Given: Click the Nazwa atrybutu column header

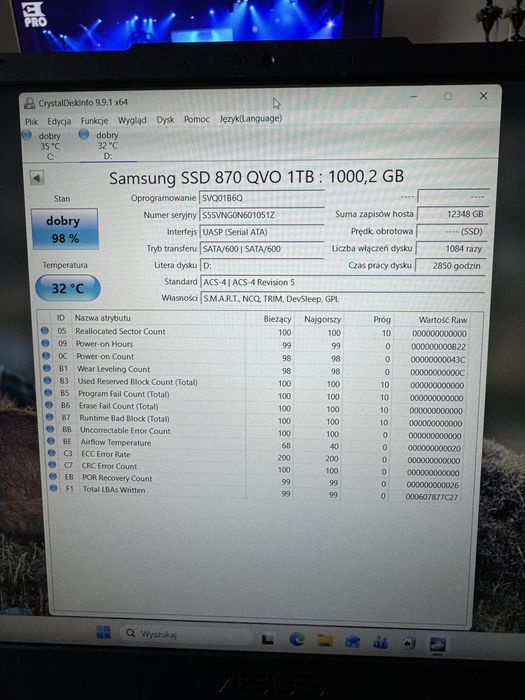Looking at the screenshot, I should pyautogui.click(x=102, y=318).
